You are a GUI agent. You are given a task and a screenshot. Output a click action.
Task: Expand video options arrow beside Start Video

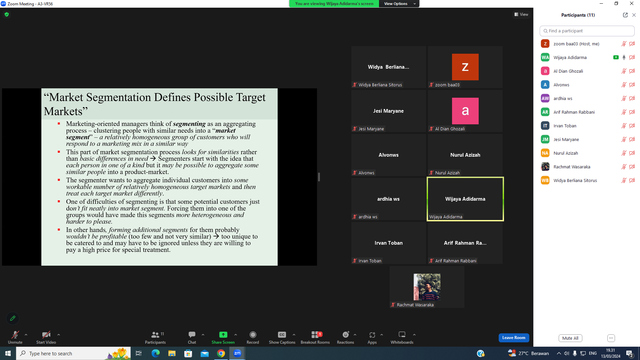click(58, 335)
